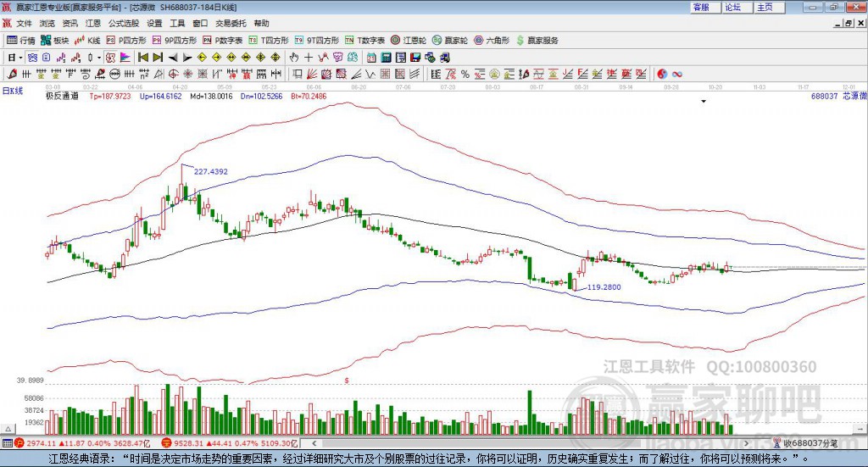Click the black right-pointing triangle icon
Viewport: 868px width, 467px height.
click(x=187, y=58)
